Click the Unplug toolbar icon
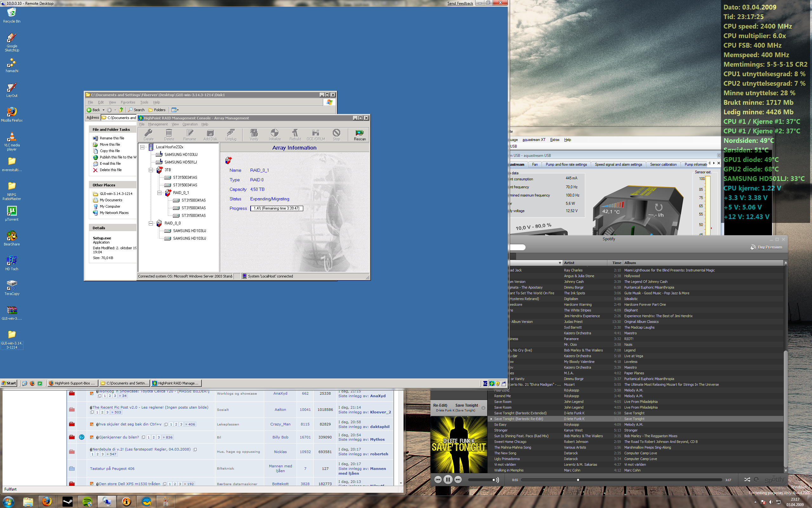The height and width of the screenshot is (508, 812). (231, 135)
